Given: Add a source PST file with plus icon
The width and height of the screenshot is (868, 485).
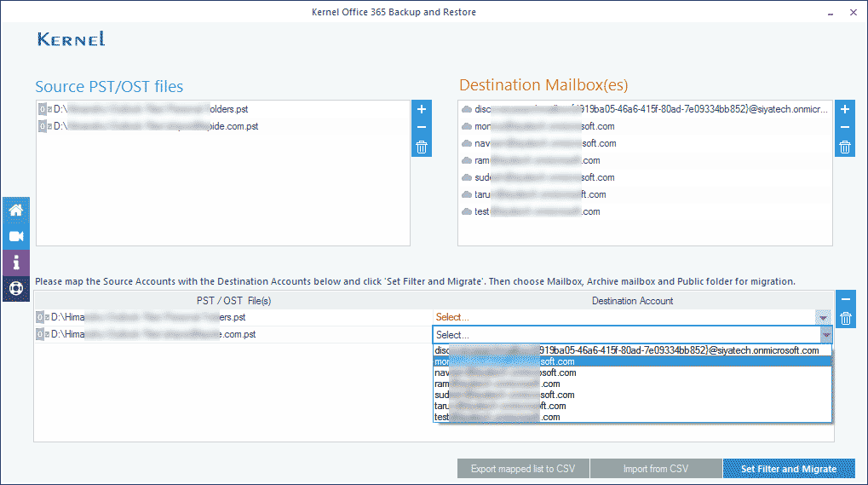Looking at the screenshot, I should pos(422,109).
